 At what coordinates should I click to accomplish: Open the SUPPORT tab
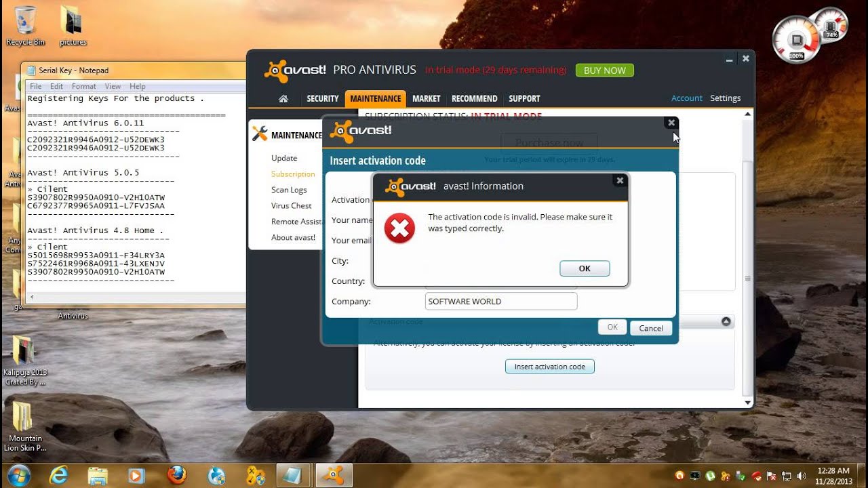click(524, 98)
